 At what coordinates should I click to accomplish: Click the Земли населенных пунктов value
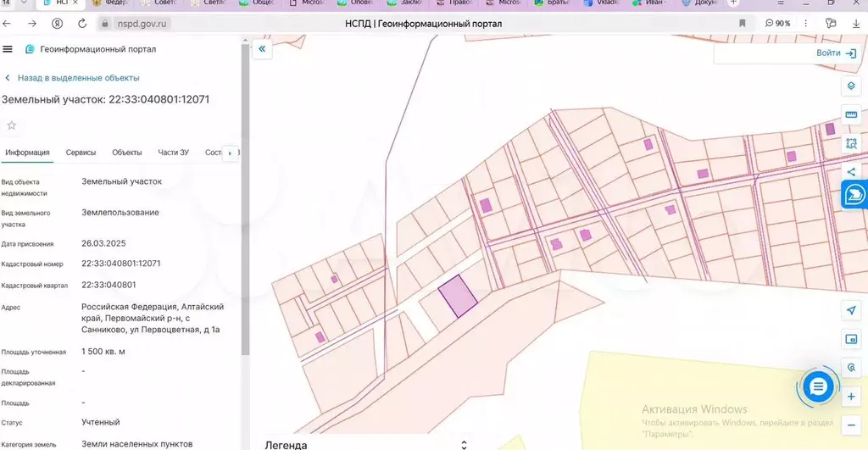tap(137, 444)
